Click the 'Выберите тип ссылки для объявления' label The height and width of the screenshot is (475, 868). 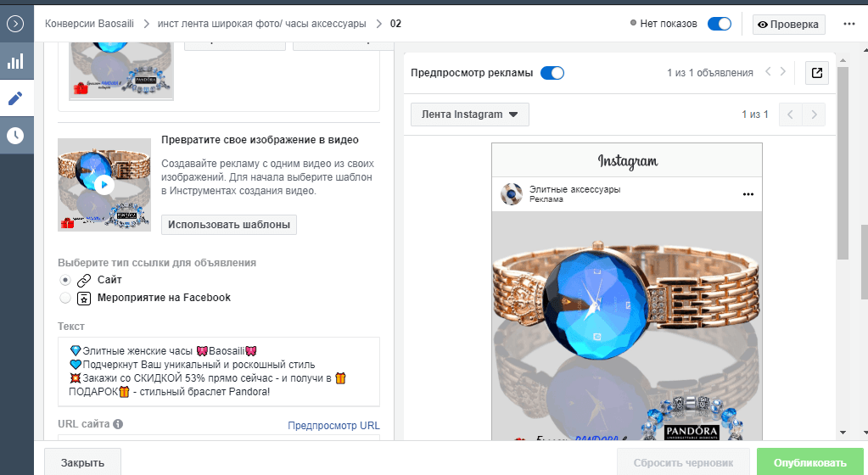pos(157,263)
